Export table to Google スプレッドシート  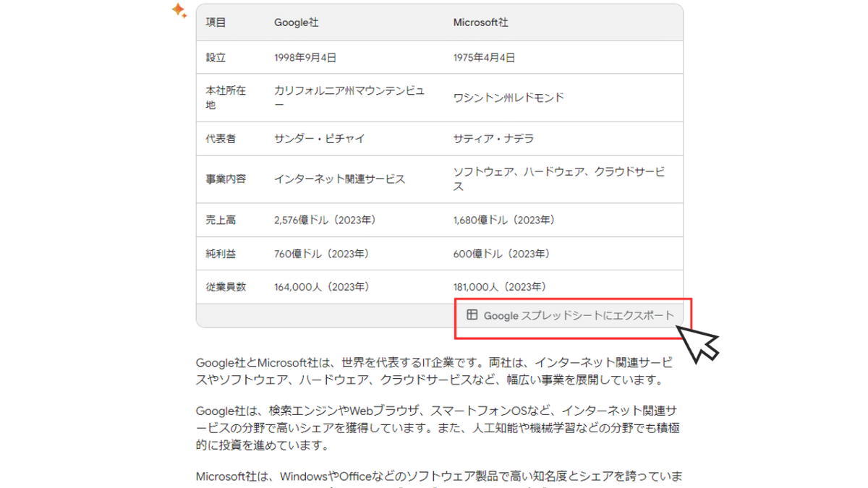(571, 315)
